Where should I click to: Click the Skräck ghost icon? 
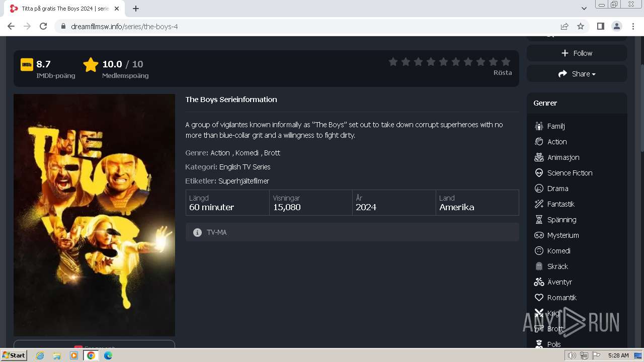point(539,266)
